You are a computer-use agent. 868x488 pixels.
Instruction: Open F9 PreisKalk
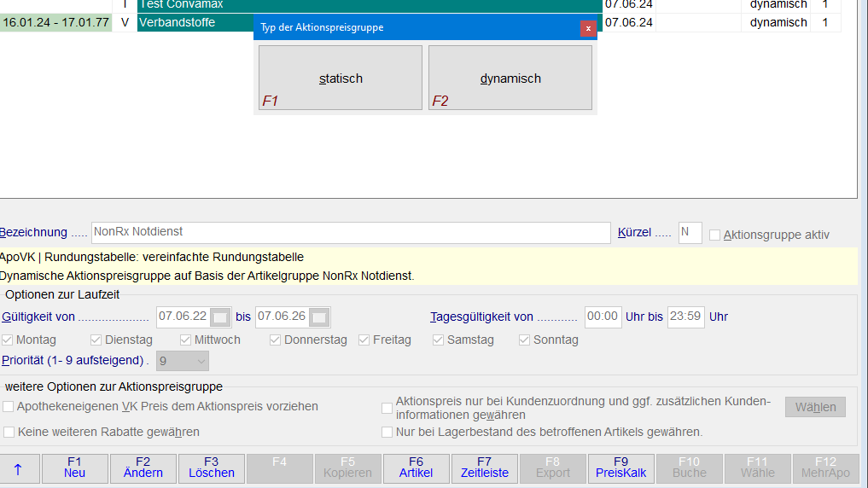coord(620,468)
